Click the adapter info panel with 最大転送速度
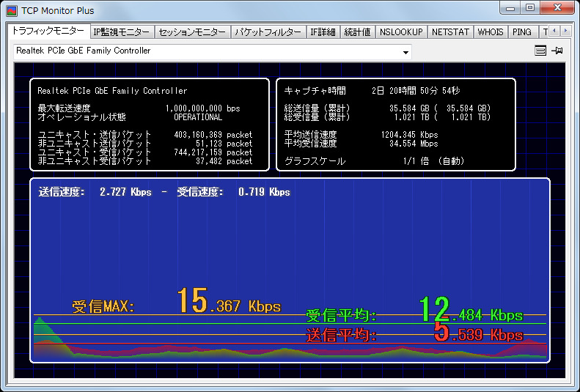 click(x=144, y=125)
